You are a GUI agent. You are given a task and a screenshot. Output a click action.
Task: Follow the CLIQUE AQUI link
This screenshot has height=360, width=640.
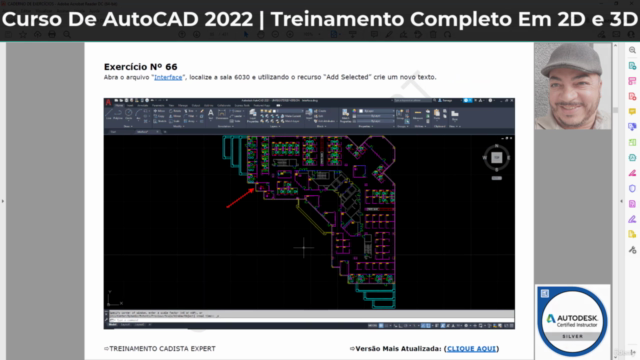coord(471,349)
